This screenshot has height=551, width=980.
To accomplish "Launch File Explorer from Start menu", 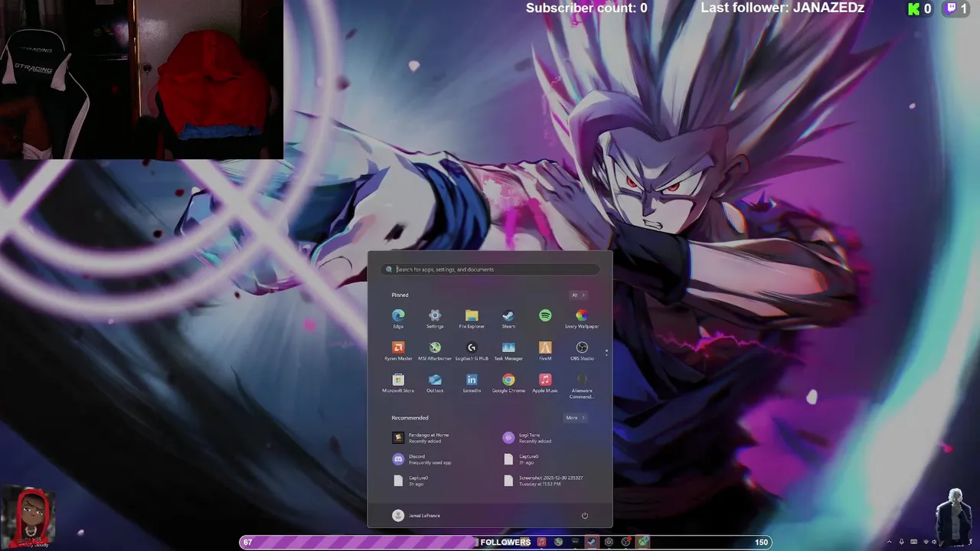I will (x=472, y=318).
